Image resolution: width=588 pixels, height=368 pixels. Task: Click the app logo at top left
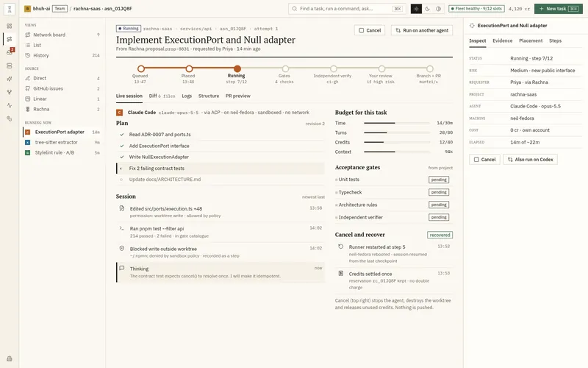pos(10,9)
